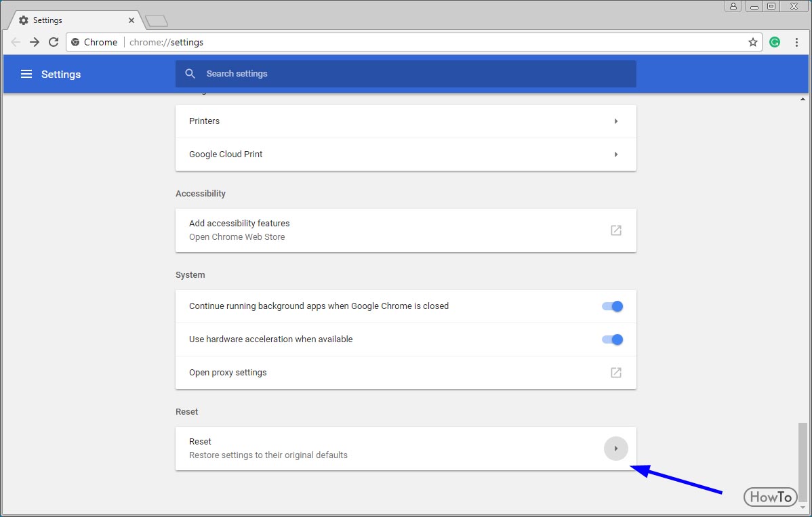Open the Grammarly extension icon

click(775, 42)
